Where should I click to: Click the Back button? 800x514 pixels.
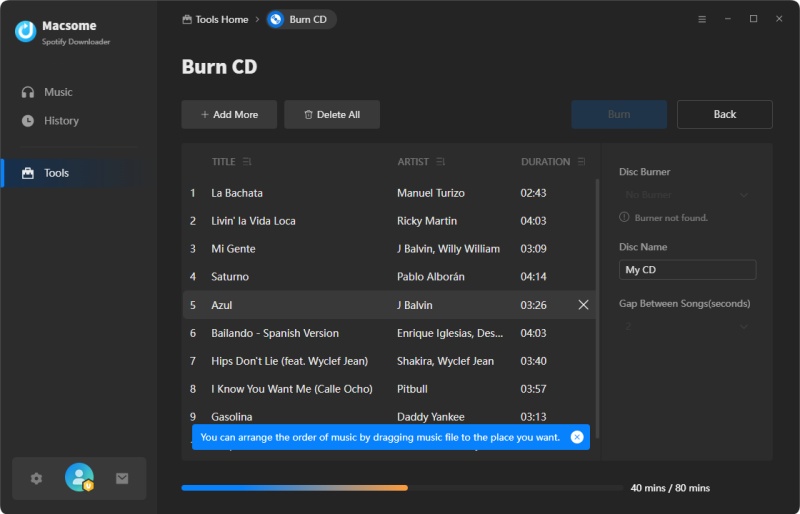click(724, 114)
